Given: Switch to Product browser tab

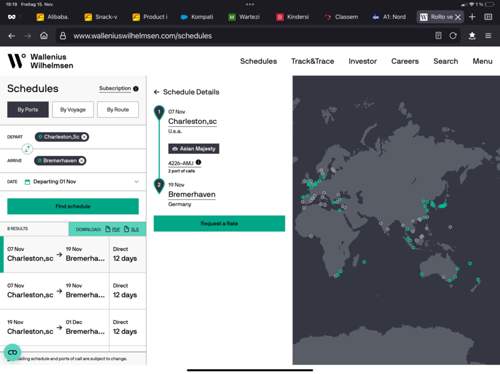Looking at the screenshot, I should pos(150,17).
